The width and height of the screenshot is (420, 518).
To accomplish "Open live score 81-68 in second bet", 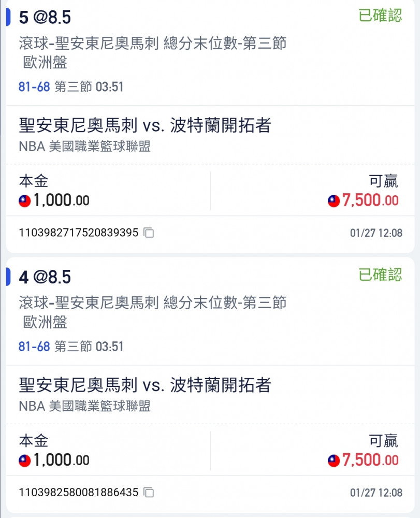I will click(x=34, y=347).
